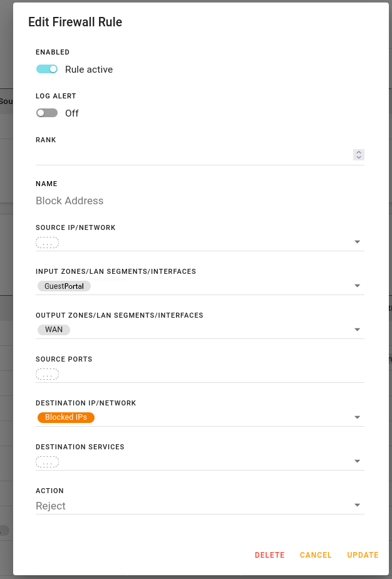Cancel editing the firewall rule
The height and width of the screenshot is (579, 392).
point(316,555)
